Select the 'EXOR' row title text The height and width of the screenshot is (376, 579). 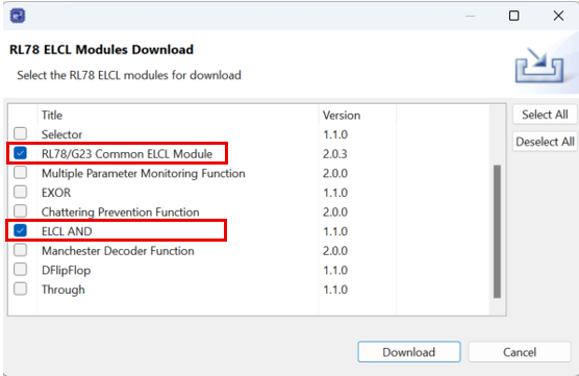[56, 192]
